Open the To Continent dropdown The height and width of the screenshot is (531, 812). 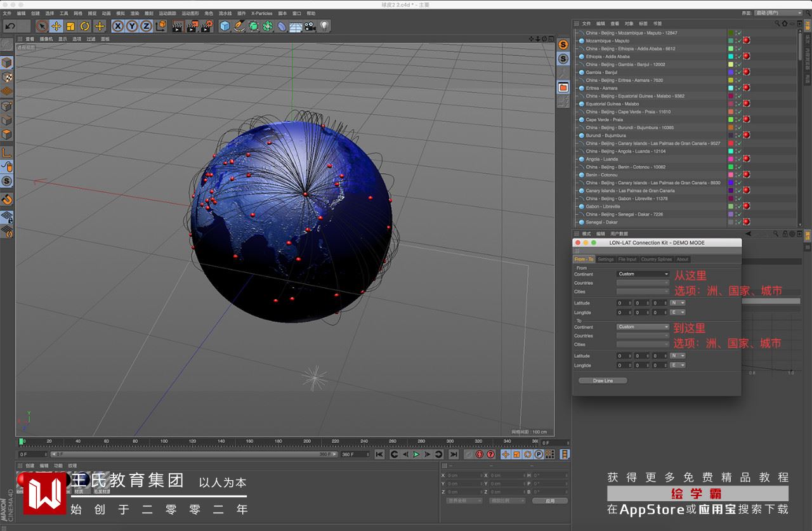[643, 327]
